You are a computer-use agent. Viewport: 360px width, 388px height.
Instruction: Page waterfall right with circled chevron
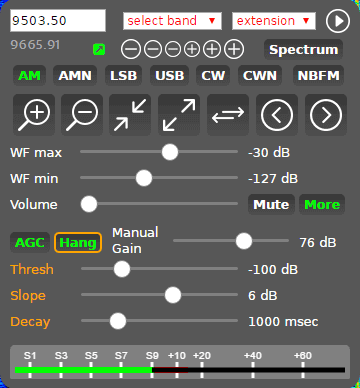(x=326, y=115)
